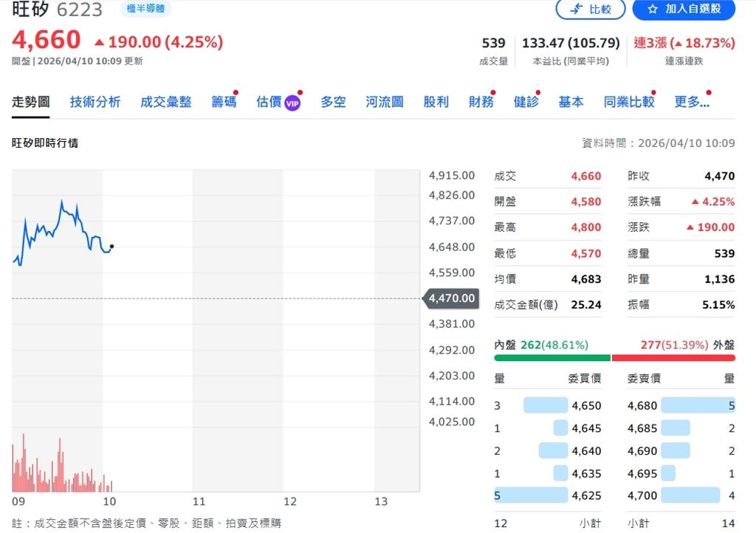Select the 同業比較 tab
This screenshot has height=533, width=756.
[x=628, y=102]
